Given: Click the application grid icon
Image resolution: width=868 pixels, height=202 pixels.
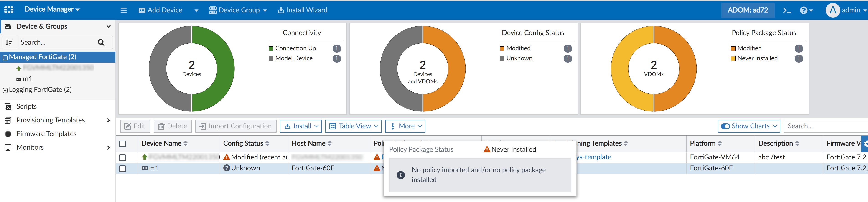Looking at the screenshot, I should 9,9.
